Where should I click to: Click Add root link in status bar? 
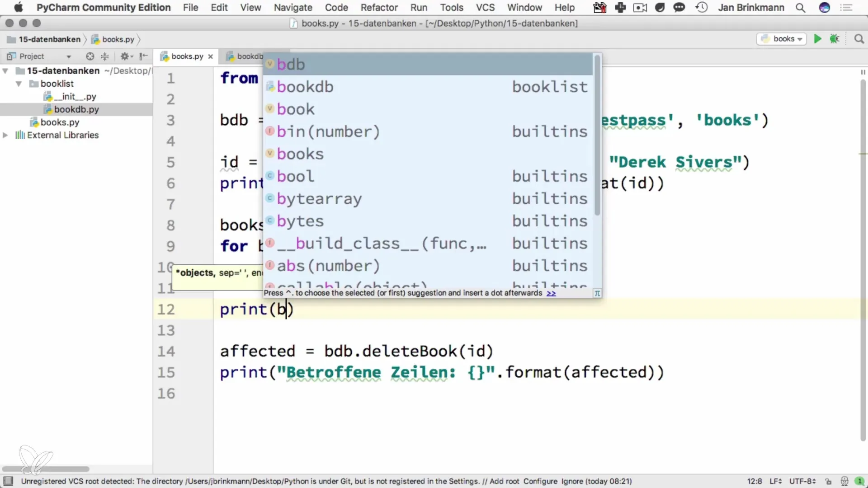click(x=504, y=481)
